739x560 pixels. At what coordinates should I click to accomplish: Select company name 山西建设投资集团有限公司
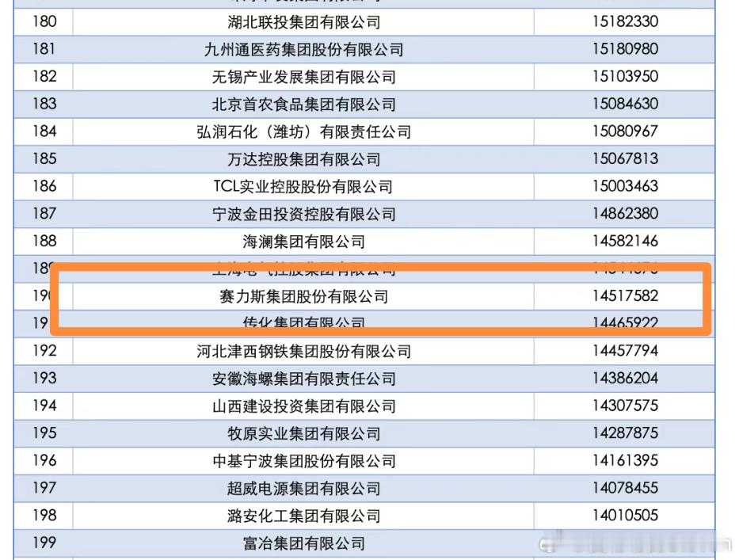coord(304,406)
